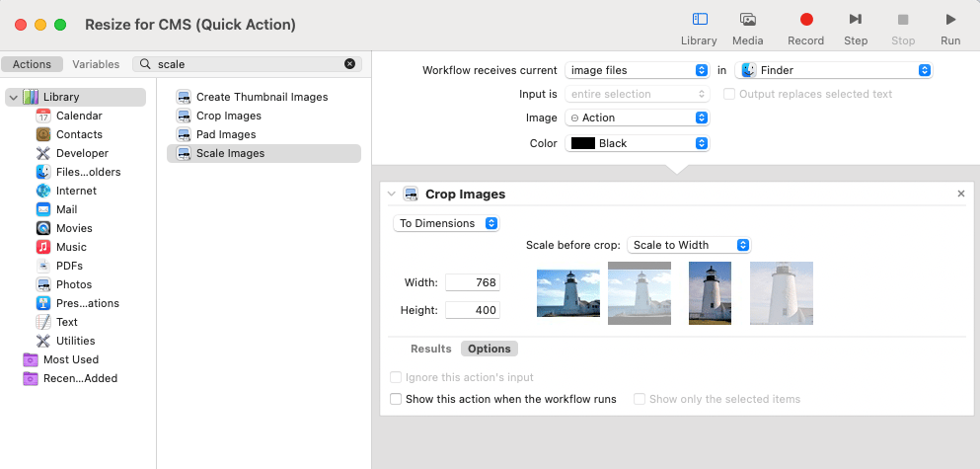Switch to the Options tab
This screenshot has width=980, height=469.
pos(490,349)
